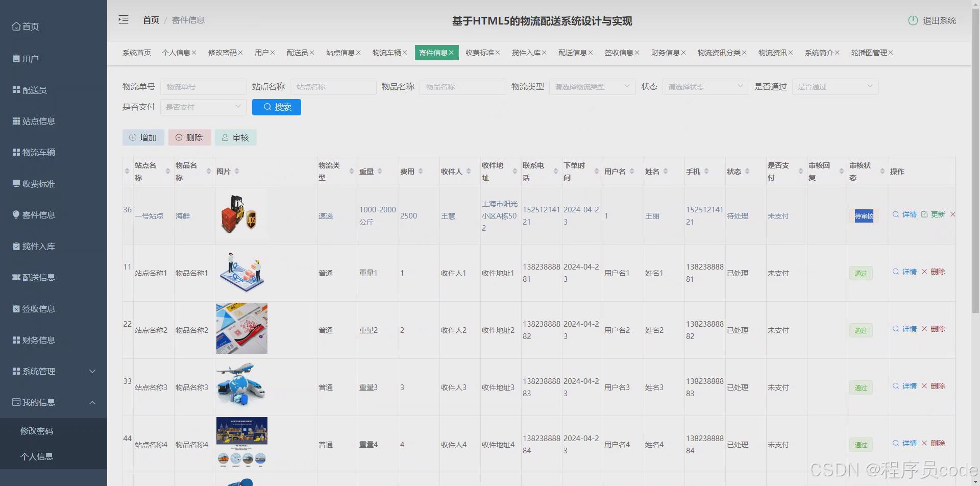This screenshot has height=486, width=980.
Task: Open the 物流类型 dropdown
Action: click(x=591, y=86)
